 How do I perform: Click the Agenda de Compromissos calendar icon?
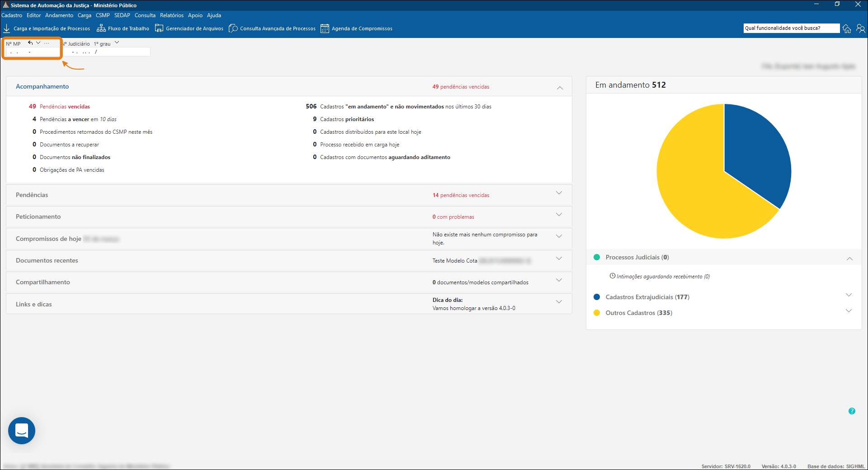(325, 28)
